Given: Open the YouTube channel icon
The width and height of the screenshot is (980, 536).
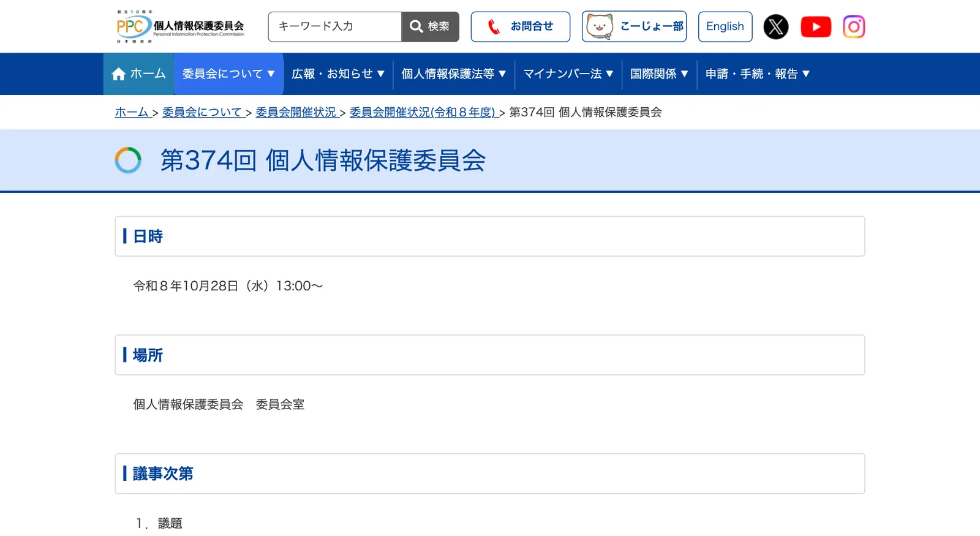Looking at the screenshot, I should (x=816, y=27).
